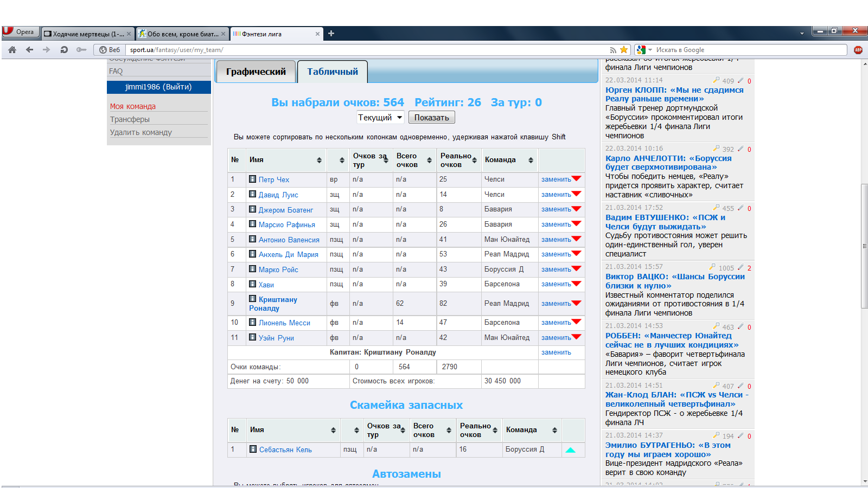The image size is (868, 488).
Task: Open the Текущий tour dropdown
Action: (x=380, y=117)
